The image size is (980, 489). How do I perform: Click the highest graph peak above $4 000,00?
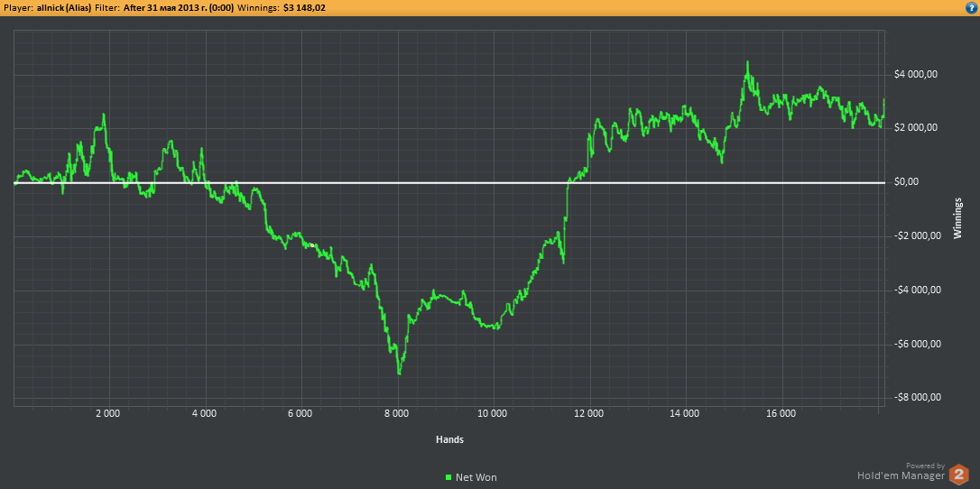(x=747, y=63)
